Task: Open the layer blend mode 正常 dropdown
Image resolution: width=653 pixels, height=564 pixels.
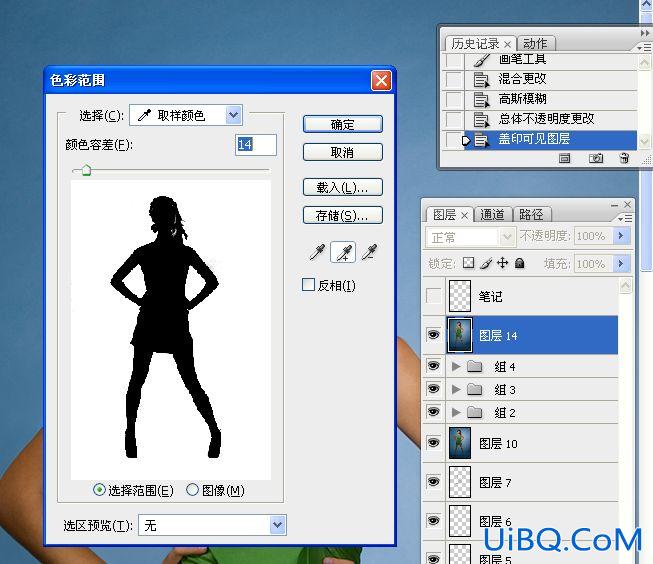Action: [x=471, y=237]
